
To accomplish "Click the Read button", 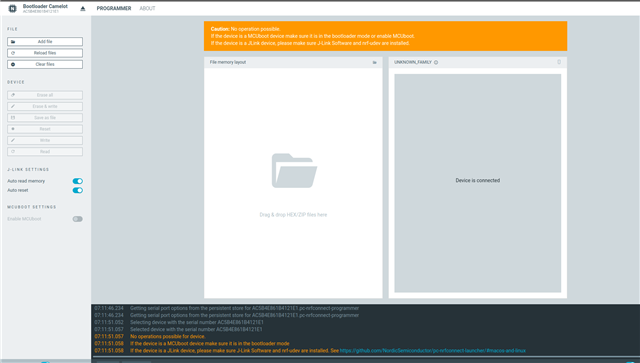I will pyautogui.click(x=45, y=151).
